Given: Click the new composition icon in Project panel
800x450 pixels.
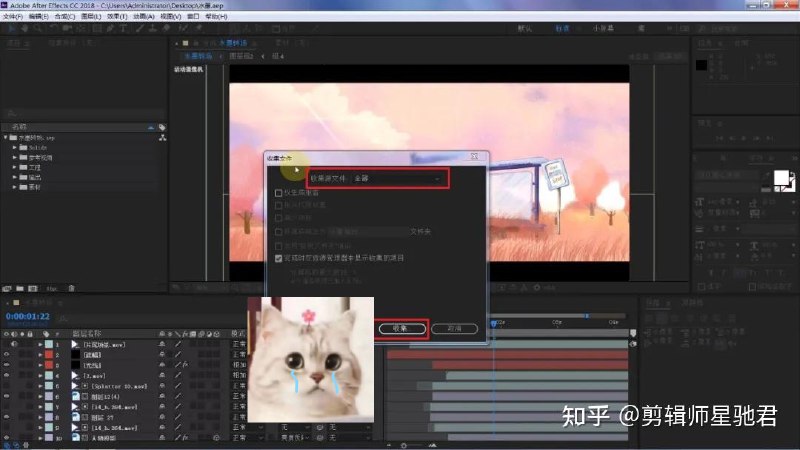Looking at the screenshot, I should (x=33, y=288).
